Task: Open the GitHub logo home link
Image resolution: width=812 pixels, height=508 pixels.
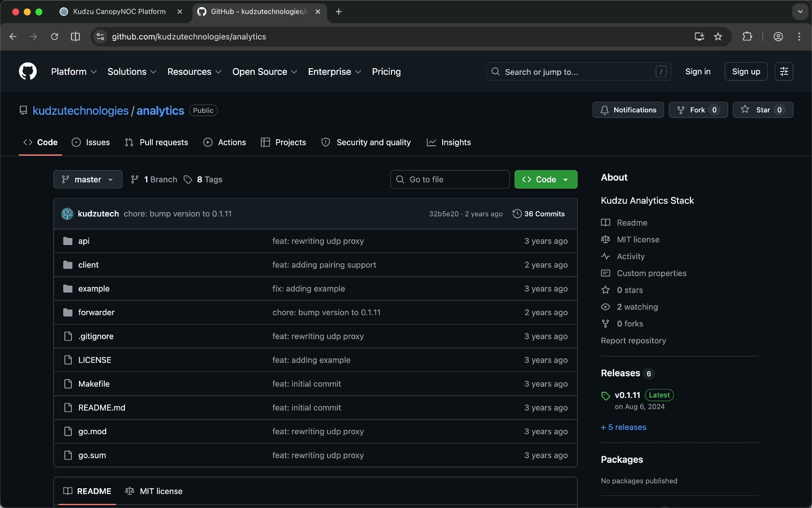Action: pos(28,71)
